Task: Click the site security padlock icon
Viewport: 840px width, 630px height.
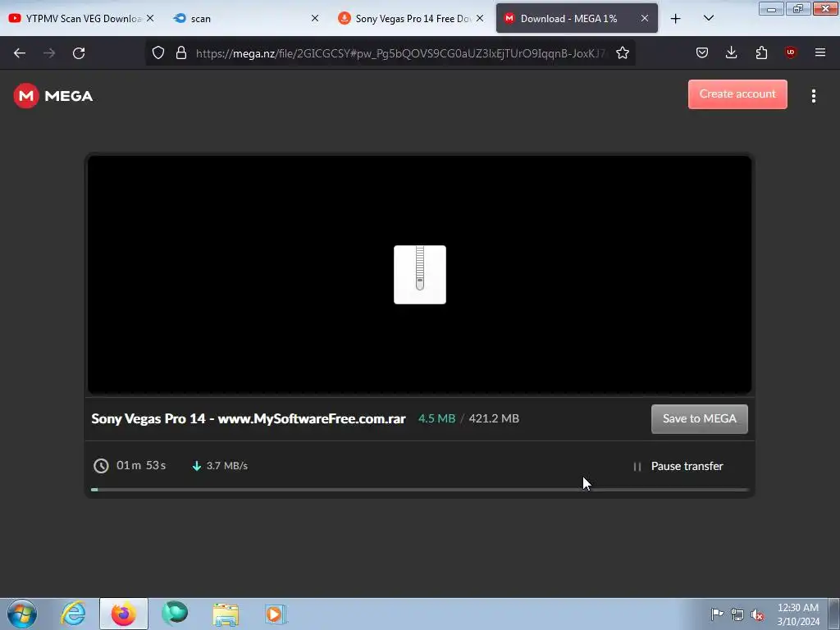Action: click(181, 52)
